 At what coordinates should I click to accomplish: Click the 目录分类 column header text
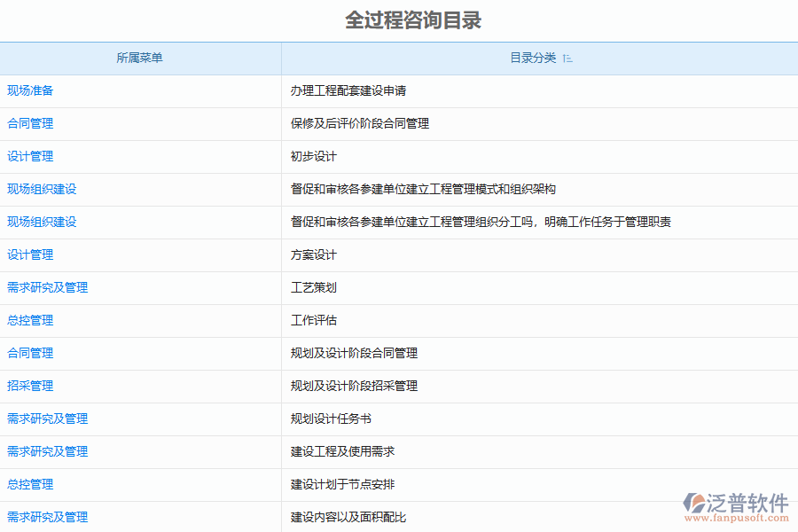pos(533,59)
